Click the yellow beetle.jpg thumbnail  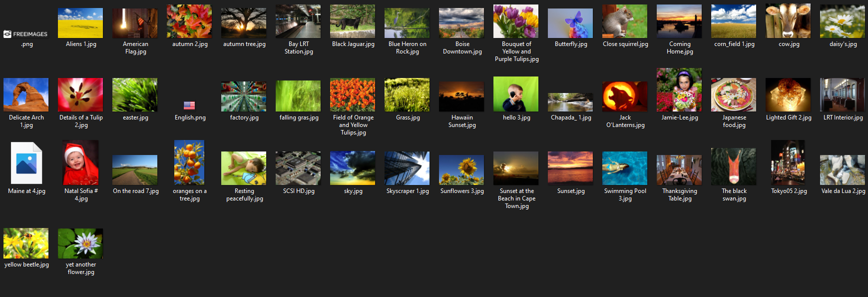(26, 243)
